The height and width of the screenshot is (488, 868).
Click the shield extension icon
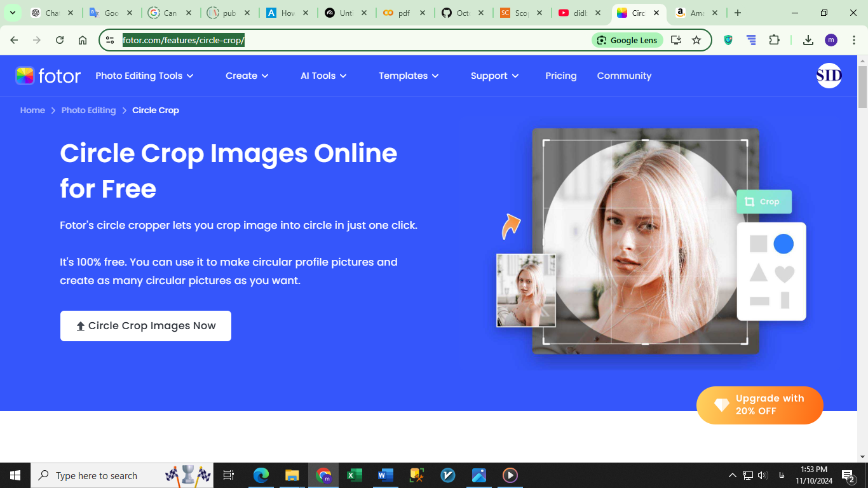[728, 40]
